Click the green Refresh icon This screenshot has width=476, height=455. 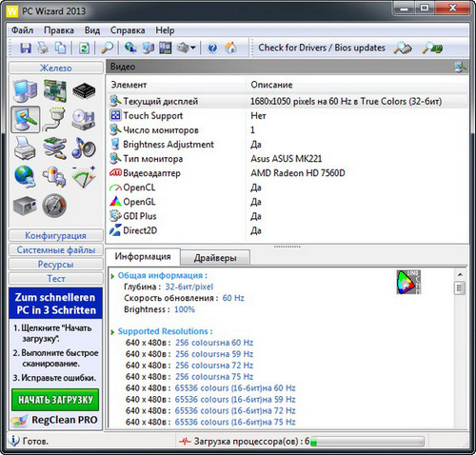[x=84, y=49]
